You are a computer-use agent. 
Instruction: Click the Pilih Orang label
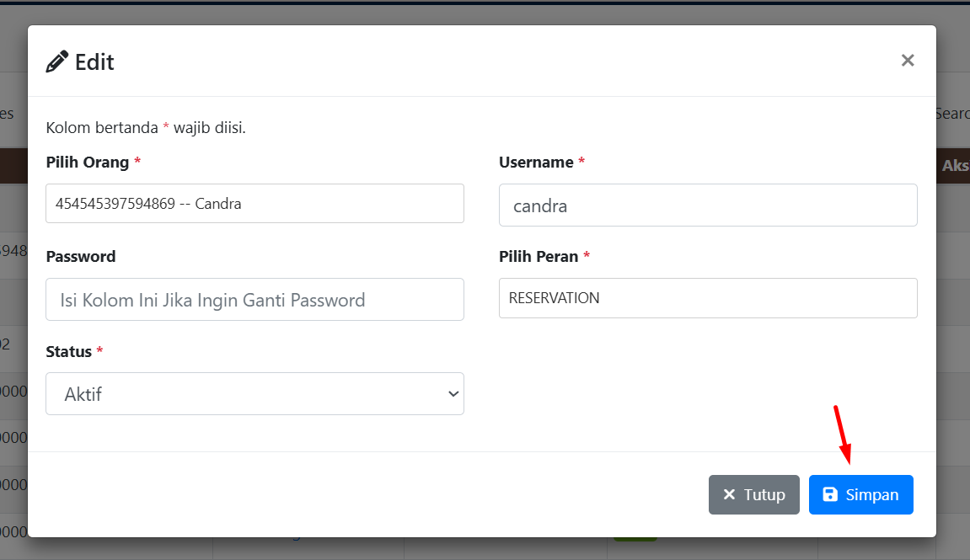(x=88, y=163)
